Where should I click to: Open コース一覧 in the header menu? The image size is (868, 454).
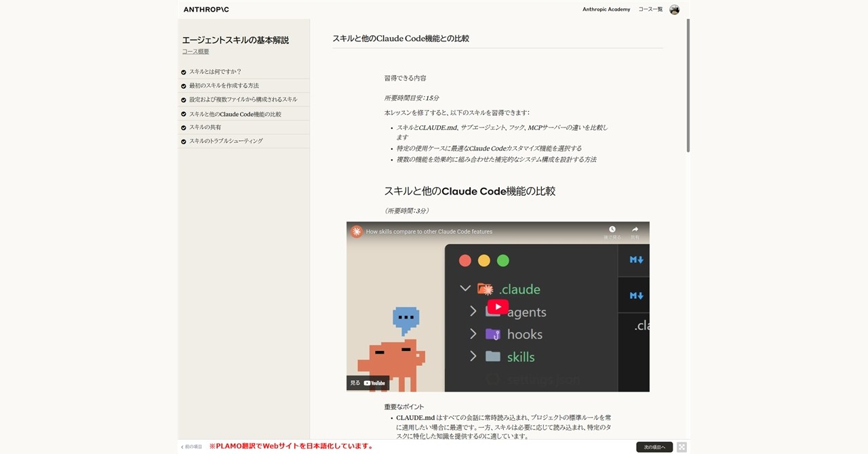(650, 9)
